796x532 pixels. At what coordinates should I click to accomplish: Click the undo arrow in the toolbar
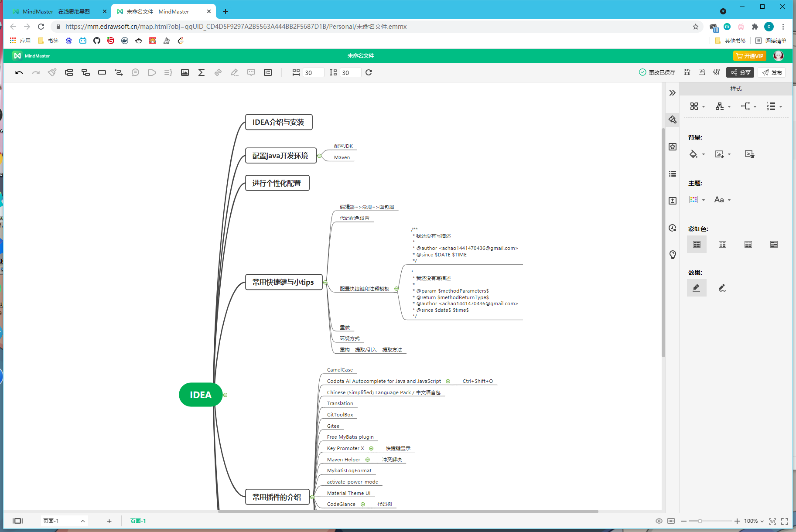[19, 72]
